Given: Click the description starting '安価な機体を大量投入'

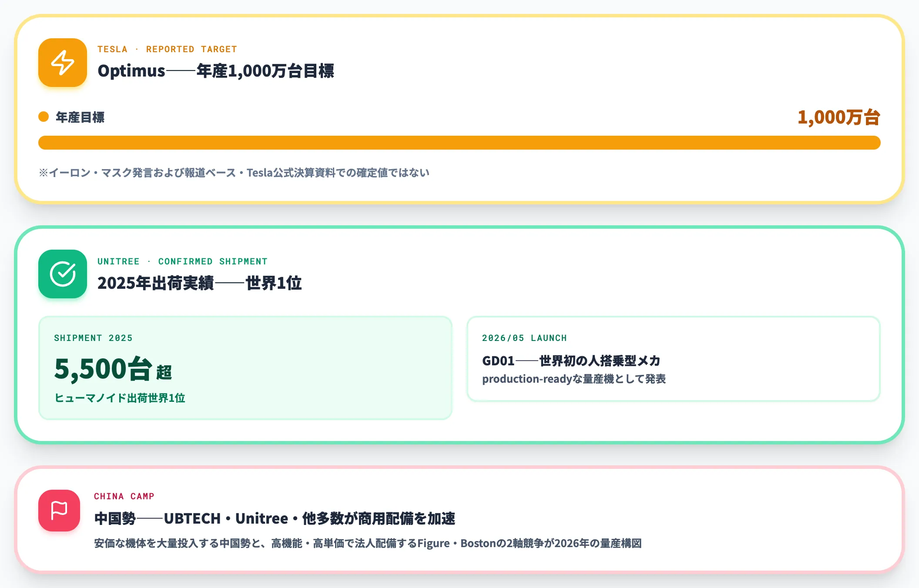Looking at the screenshot, I should [368, 543].
